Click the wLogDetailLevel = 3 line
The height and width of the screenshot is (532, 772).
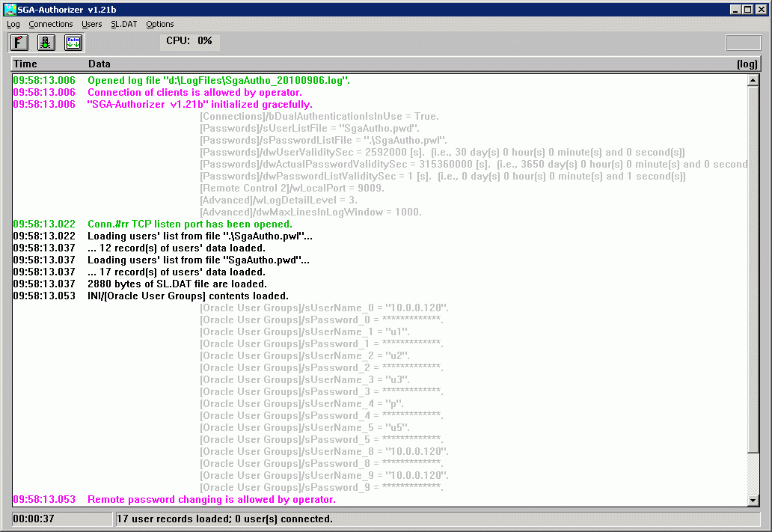click(279, 201)
